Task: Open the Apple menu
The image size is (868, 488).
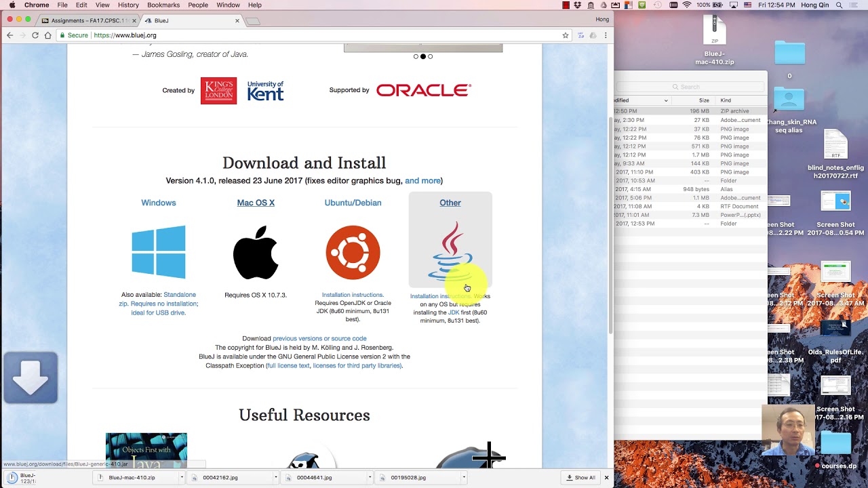Action: tap(12, 5)
